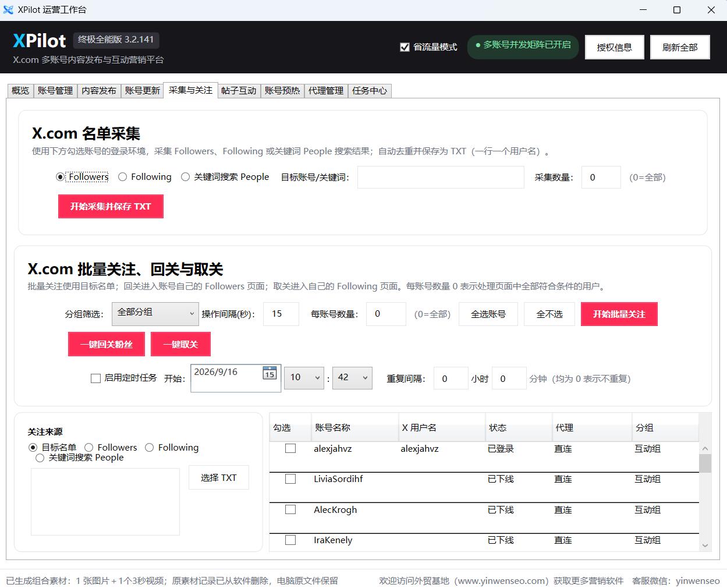The height and width of the screenshot is (588, 727).
Task: Click the 勾选 column header
Action: [x=290, y=427]
